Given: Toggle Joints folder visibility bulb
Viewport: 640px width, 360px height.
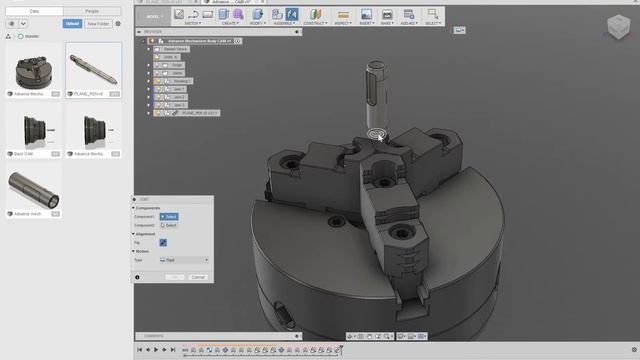Looking at the screenshot, I should [158, 73].
